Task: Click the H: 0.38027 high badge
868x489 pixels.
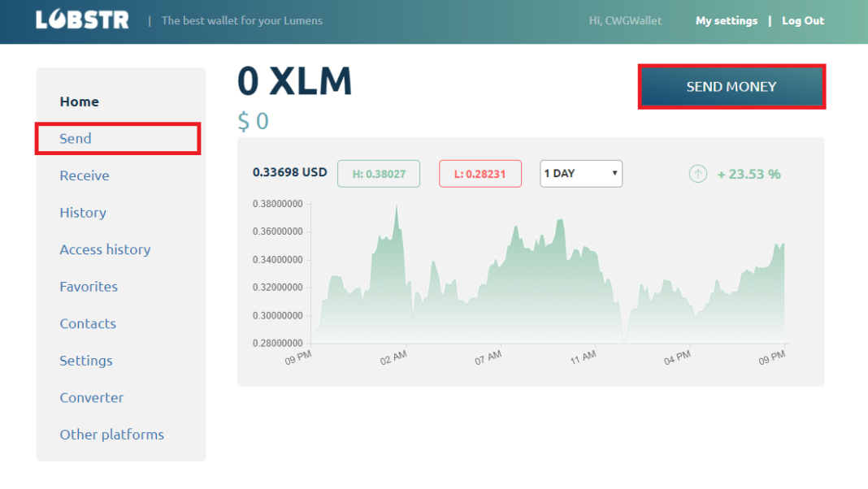Action: [379, 174]
